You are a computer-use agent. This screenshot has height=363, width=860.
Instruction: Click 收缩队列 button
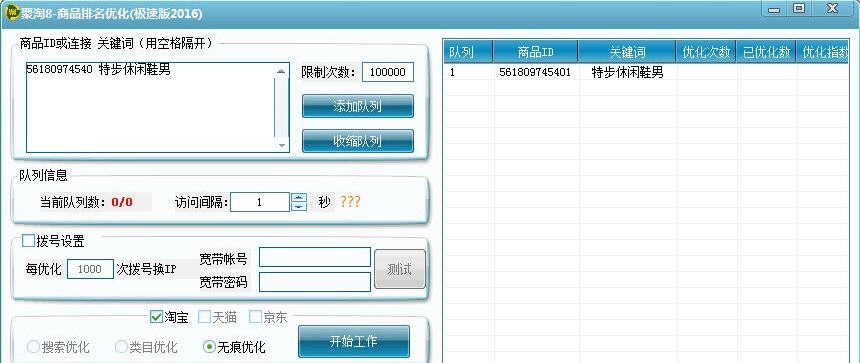coord(358,141)
